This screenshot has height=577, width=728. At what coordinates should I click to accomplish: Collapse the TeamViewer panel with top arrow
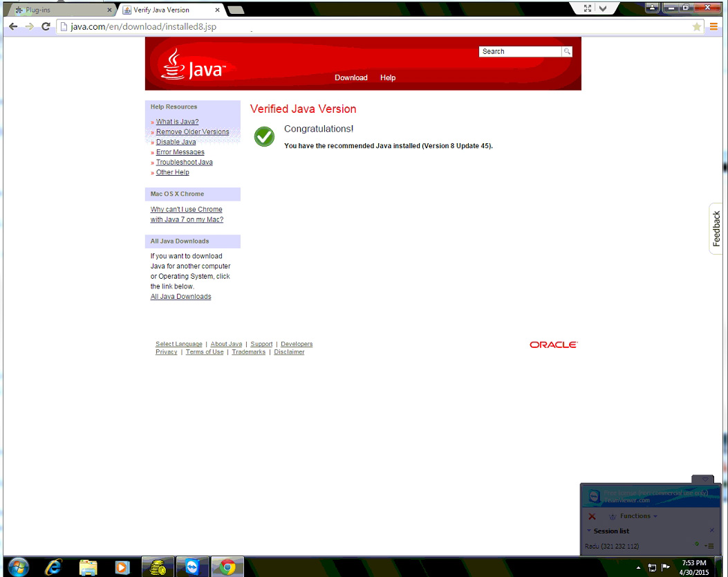coord(704,479)
